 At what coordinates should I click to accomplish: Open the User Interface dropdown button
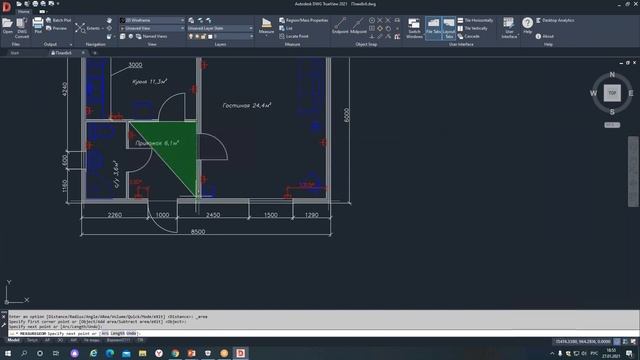509,28
